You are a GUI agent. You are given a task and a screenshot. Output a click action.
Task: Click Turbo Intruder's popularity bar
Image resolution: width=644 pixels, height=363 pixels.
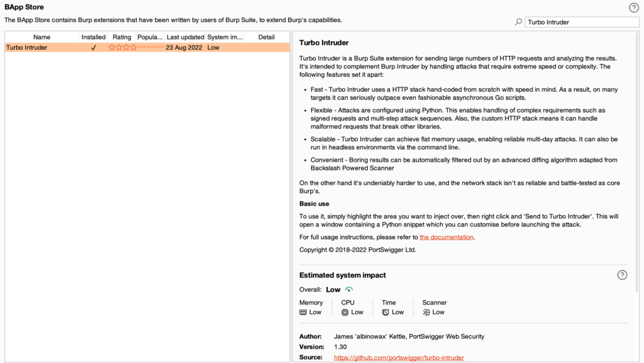[x=150, y=48]
